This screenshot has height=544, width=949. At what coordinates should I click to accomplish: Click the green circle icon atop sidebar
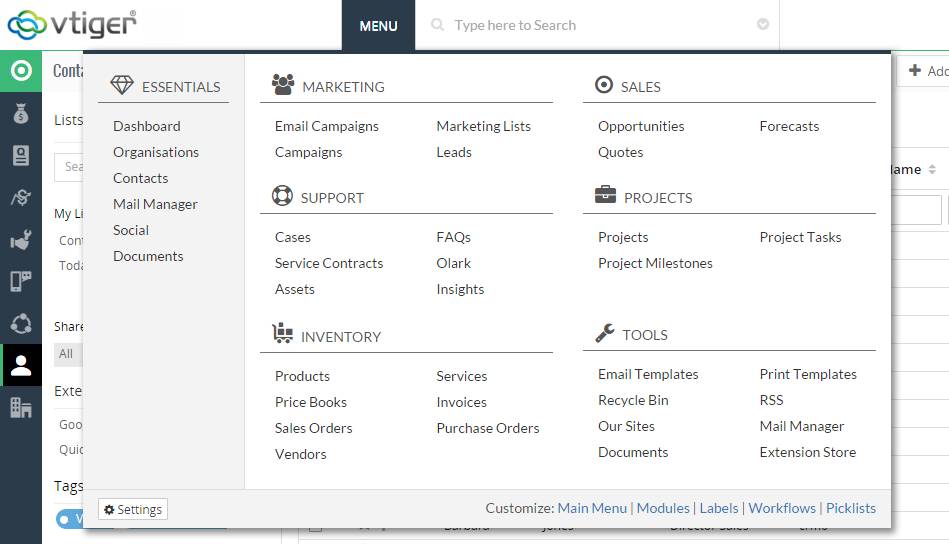21,71
